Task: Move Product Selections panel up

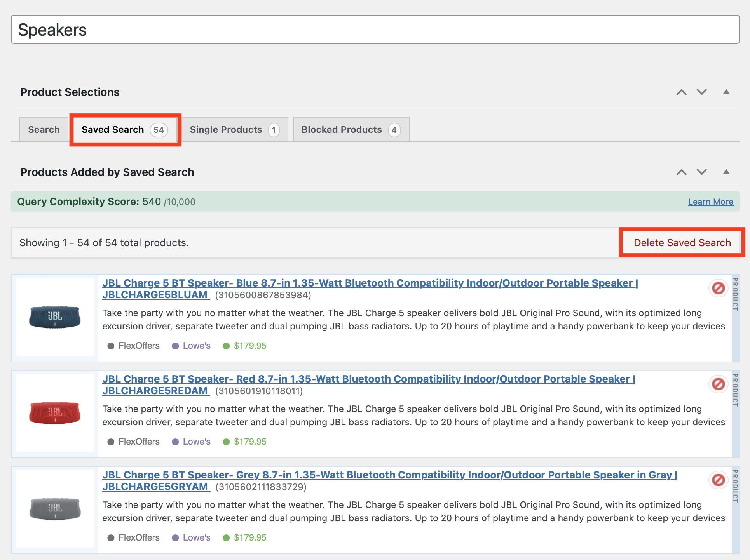Action: [681, 92]
